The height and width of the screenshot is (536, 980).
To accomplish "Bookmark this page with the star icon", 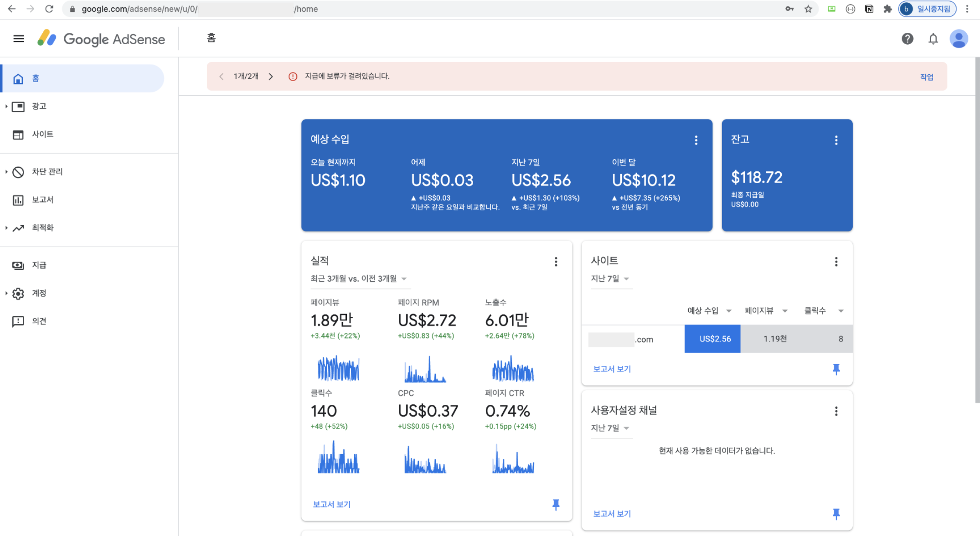I will pos(808,9).
